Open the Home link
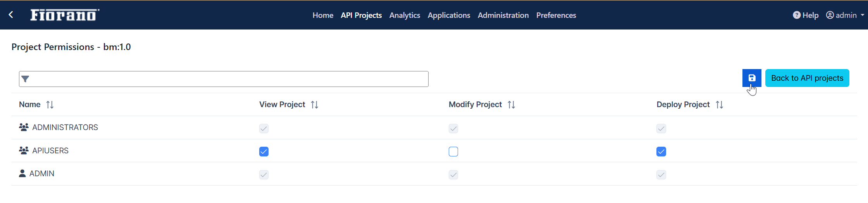The width and height of the screenshot is (868, 203). tap(323, 15)
